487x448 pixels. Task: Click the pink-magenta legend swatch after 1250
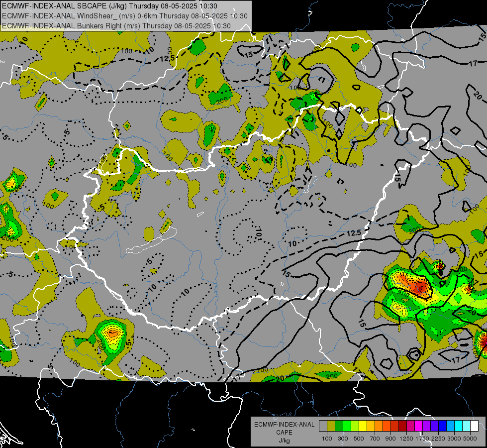410,426
